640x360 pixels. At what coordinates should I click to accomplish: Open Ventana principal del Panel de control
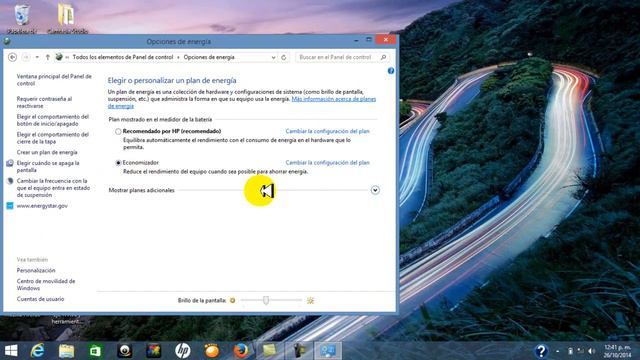pos(54,80)
